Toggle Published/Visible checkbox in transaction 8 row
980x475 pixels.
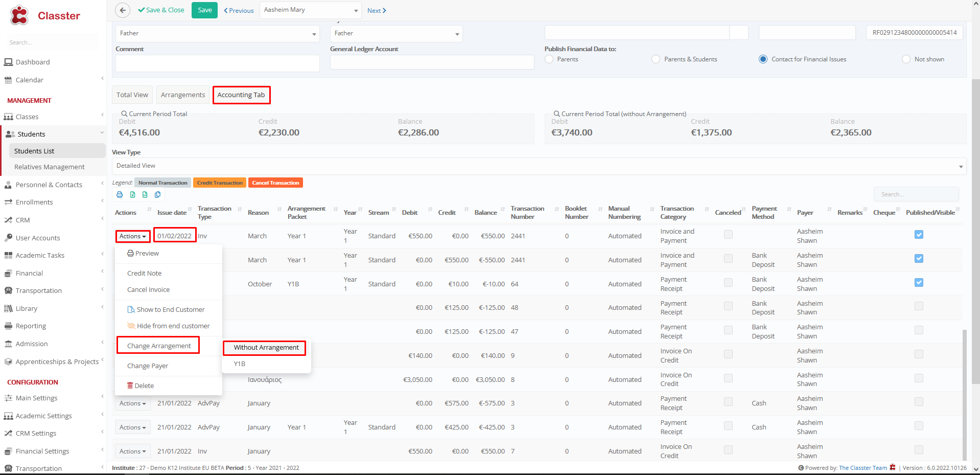click(919, 378)
